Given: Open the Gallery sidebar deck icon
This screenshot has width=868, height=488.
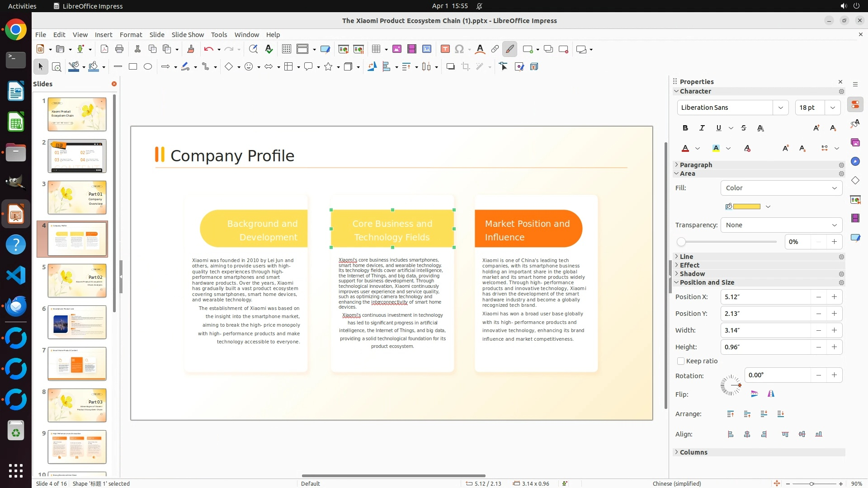Looking at the screenshot, I should [855, 143].
